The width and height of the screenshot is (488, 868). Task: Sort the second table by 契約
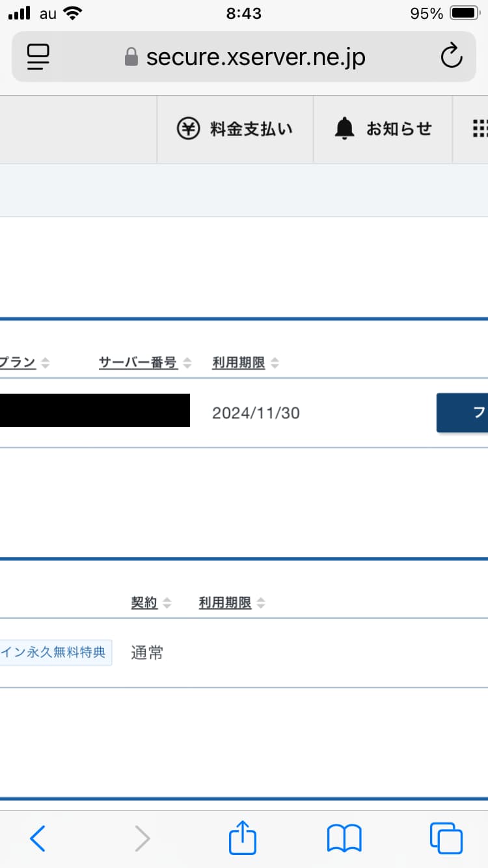[144, 603]
